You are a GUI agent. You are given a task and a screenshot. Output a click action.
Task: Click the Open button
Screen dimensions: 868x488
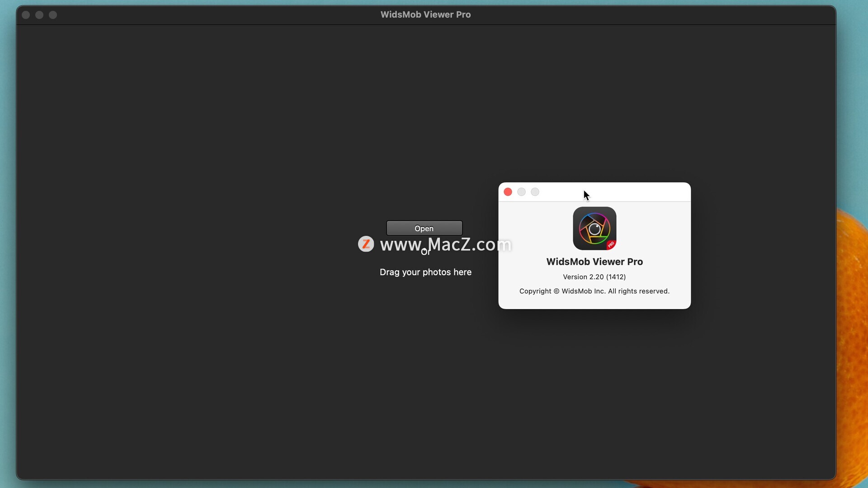(424, 228)
